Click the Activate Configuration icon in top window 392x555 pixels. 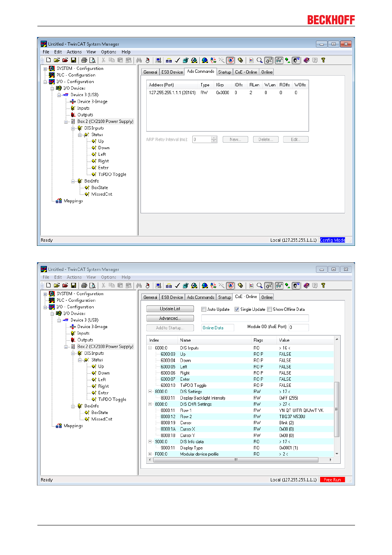(x=186, y=60)
